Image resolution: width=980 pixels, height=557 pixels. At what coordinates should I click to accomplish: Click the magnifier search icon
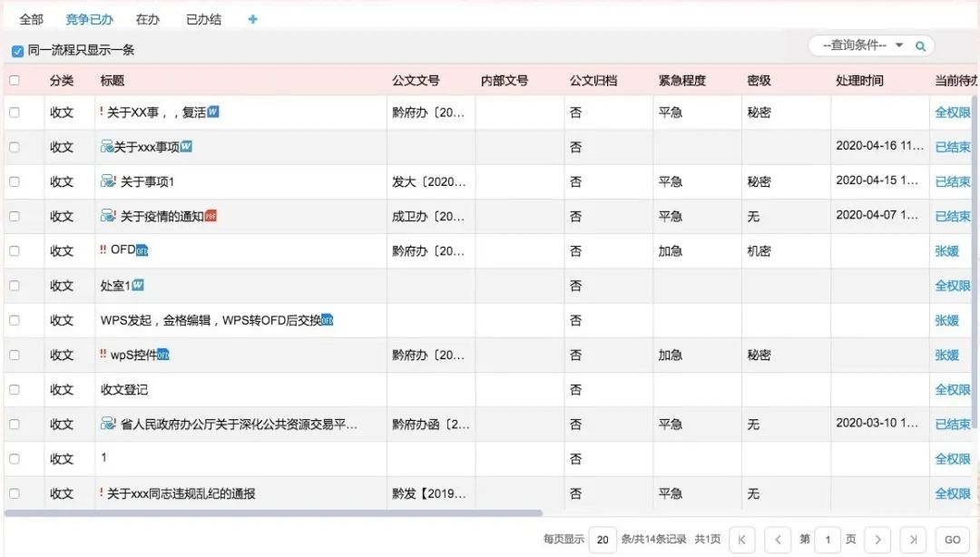920,46
